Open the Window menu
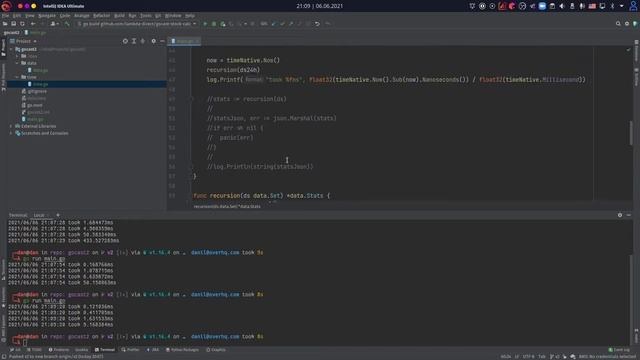 pos(173,16)
